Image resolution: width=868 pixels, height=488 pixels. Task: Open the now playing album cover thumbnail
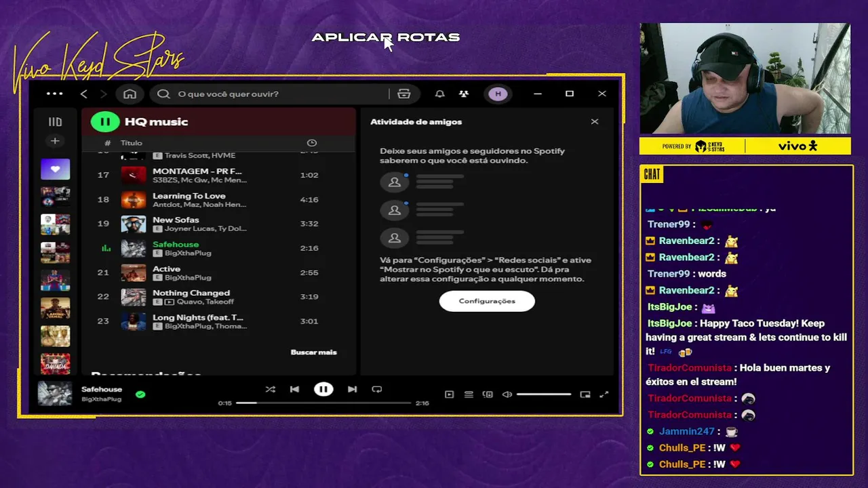(x=55, y=394)
